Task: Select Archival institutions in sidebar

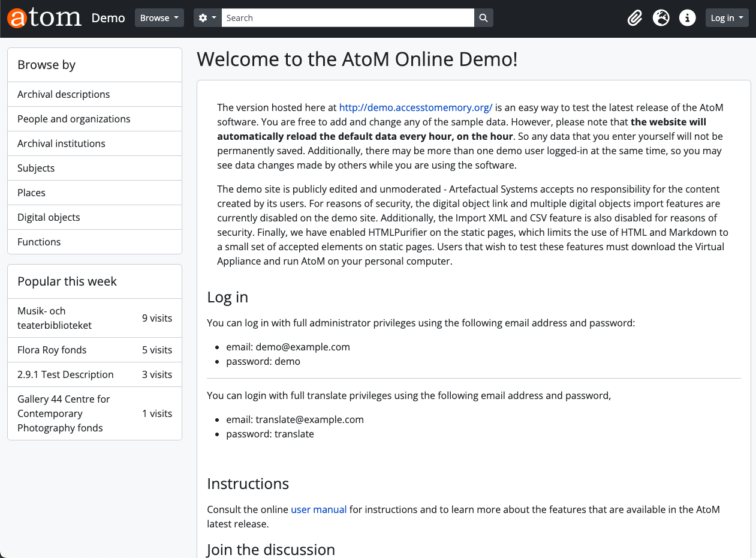Action: point(61,143)
